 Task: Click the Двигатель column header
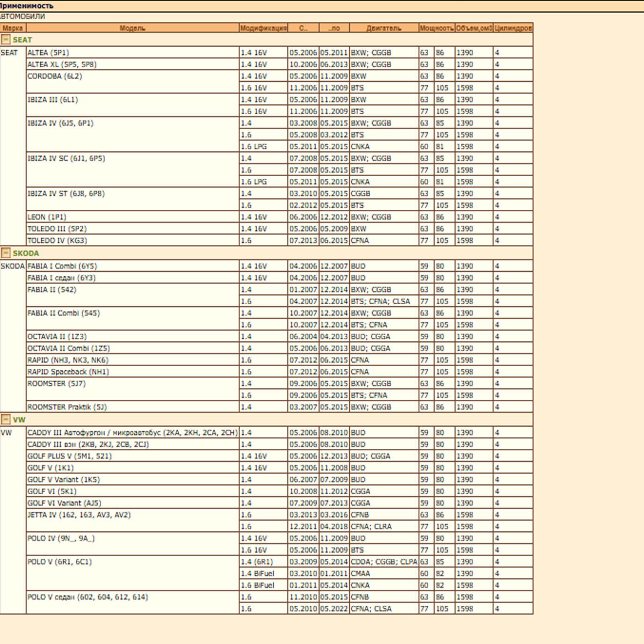click(x=384, y=28)
